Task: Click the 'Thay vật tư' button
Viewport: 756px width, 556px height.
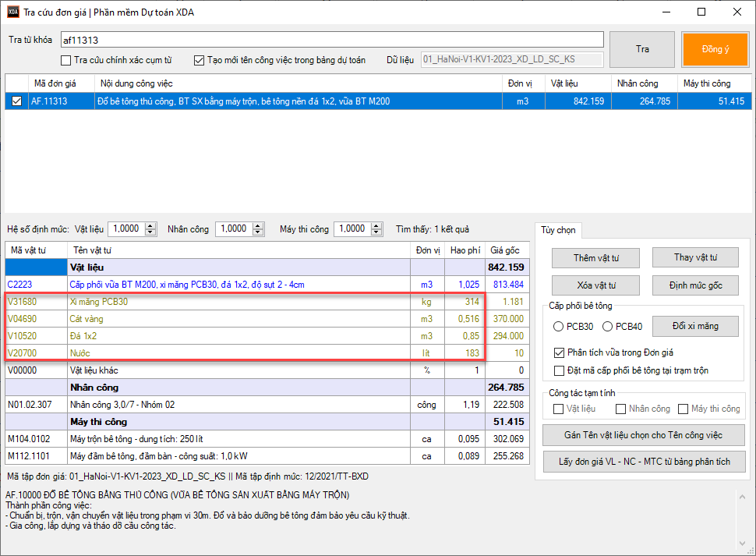Action: tap(695, 257)
